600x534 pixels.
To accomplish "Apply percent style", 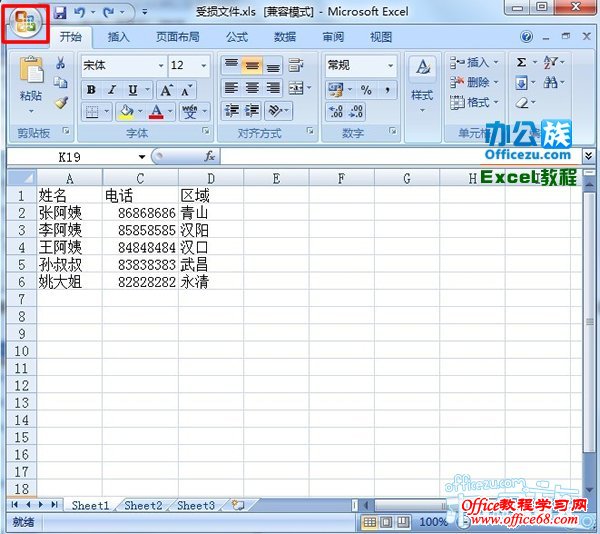I will pos(366,90).
